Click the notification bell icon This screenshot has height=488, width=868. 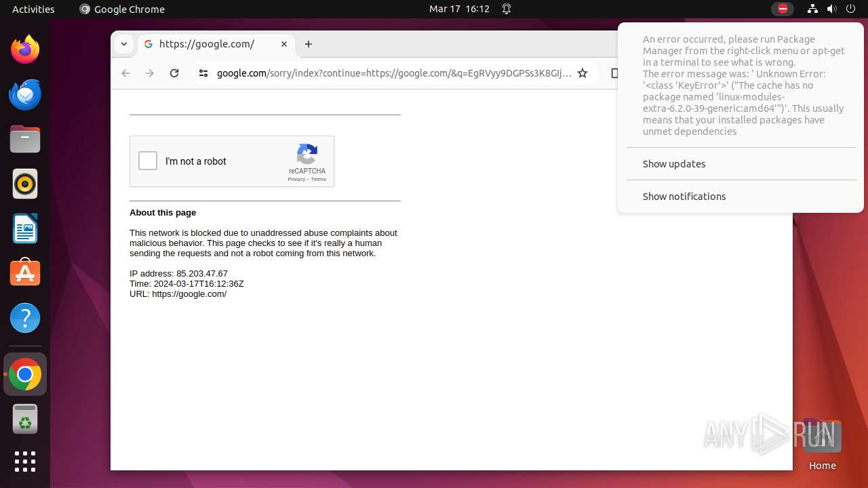[x=507, y=9]
